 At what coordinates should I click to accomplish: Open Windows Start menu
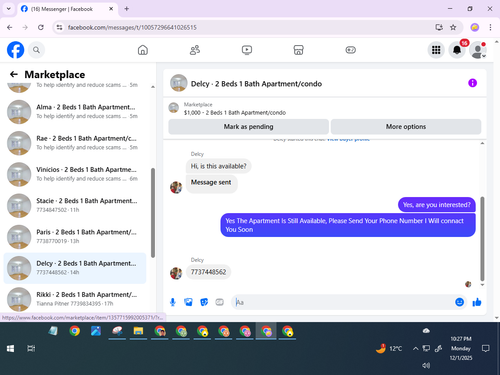tap(10, 349)
